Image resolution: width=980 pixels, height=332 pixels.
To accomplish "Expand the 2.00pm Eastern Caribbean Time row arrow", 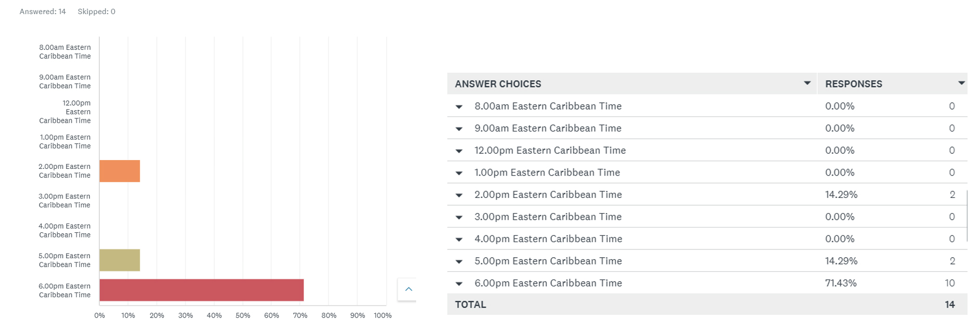I will click(x=459, y=195).
